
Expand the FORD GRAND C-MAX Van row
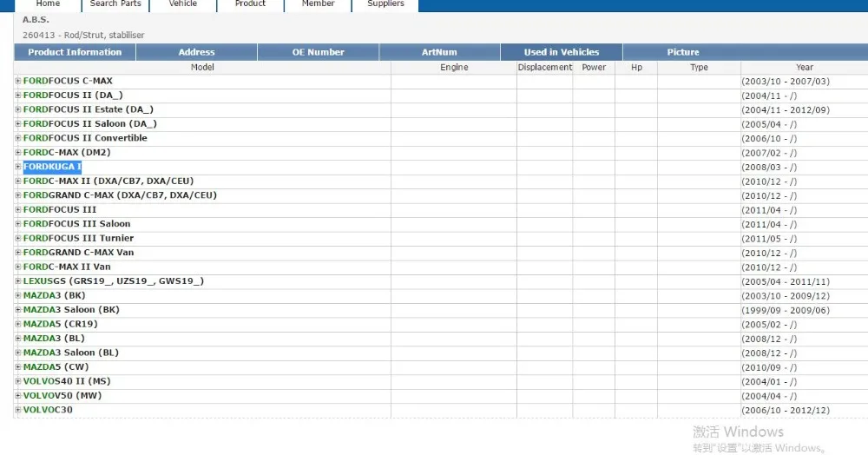18,253
